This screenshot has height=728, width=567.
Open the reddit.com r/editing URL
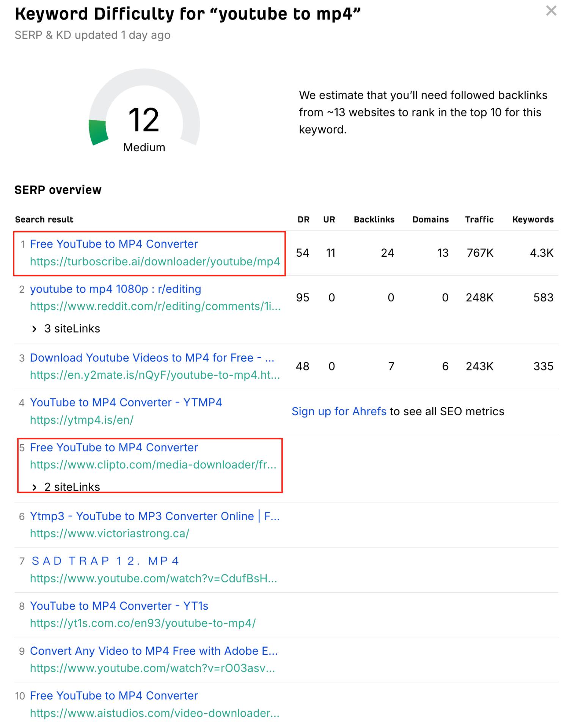[155, 306]
